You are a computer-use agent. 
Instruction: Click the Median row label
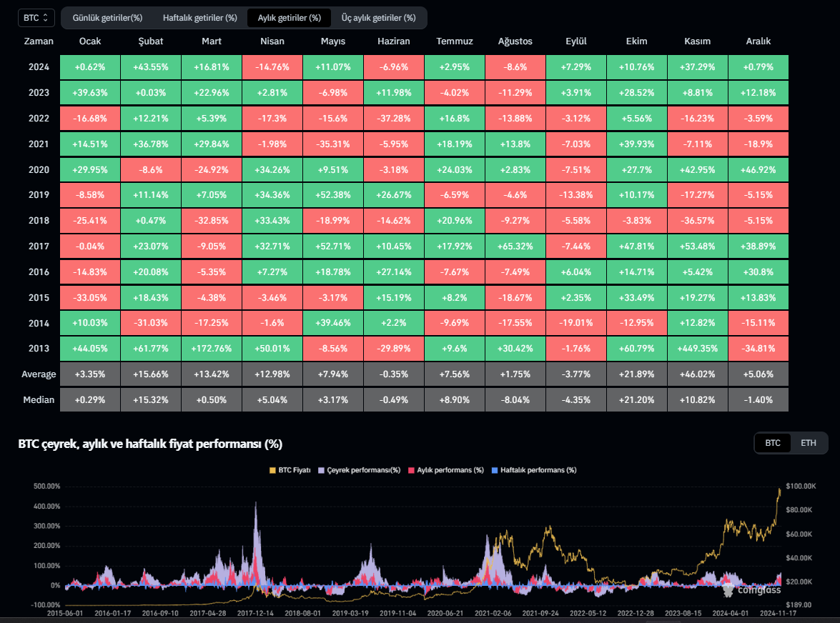point(39,400)
